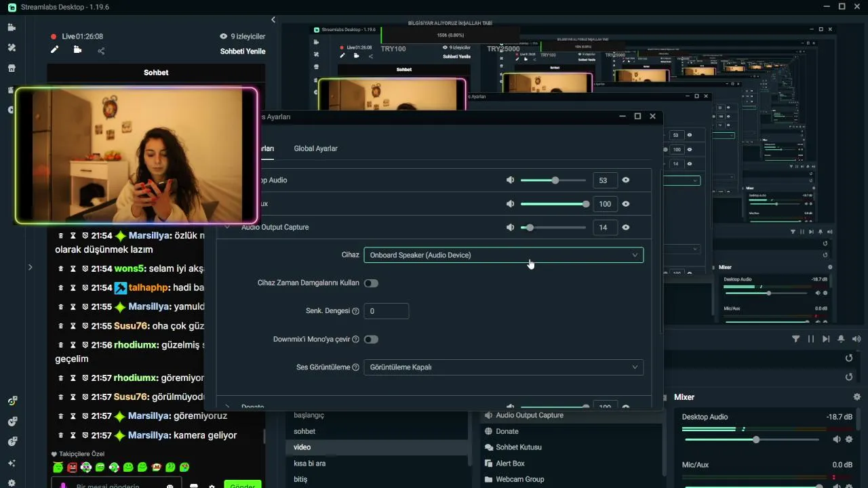Open Mixer settings gear icon
The width and height of the screenshot is (868, 488).
(x=857, y=397)
